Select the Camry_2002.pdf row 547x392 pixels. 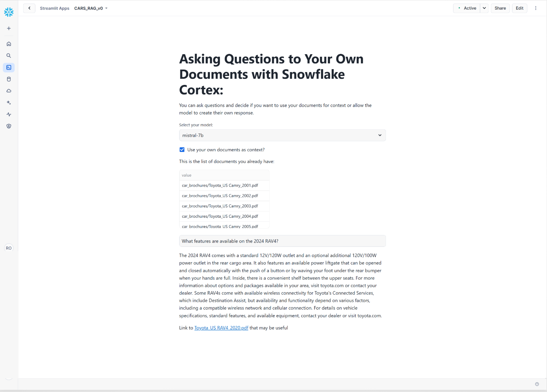pos(224,196)
